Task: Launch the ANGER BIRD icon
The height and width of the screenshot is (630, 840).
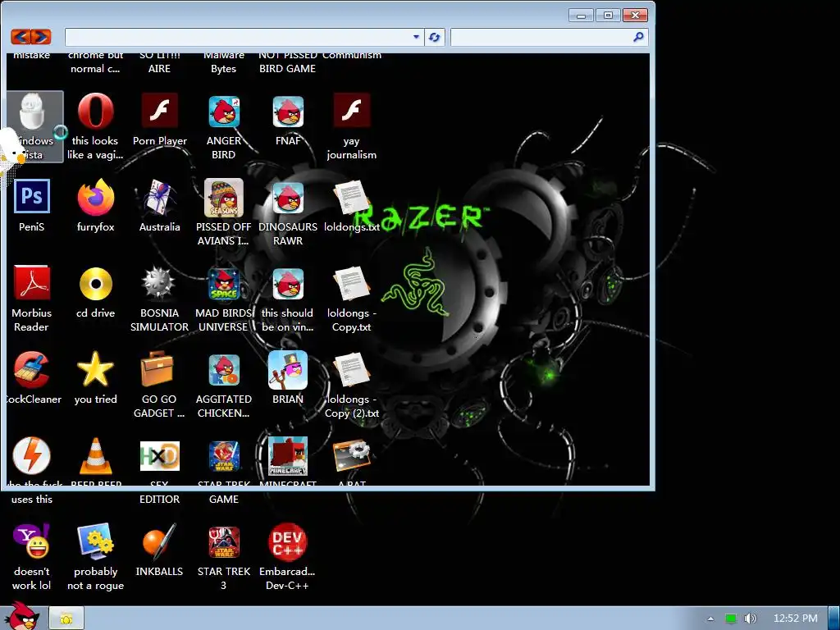Action: click(x=224, y=112)
